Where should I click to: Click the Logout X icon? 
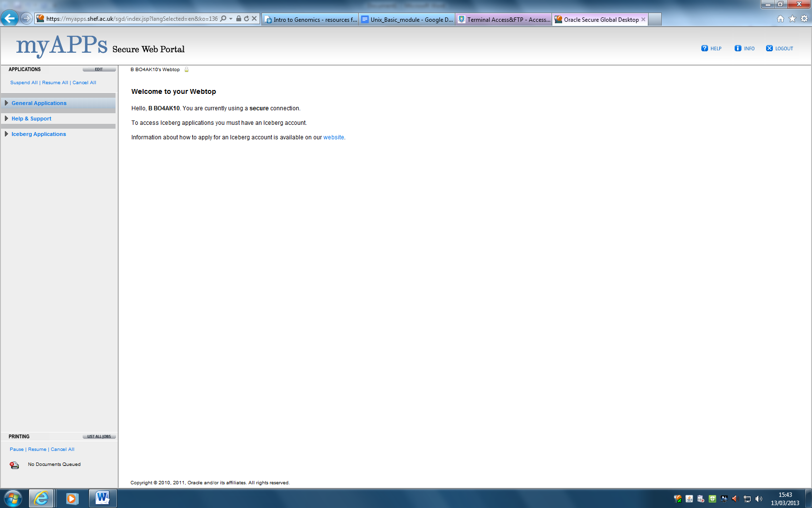(x=769, y=48)
